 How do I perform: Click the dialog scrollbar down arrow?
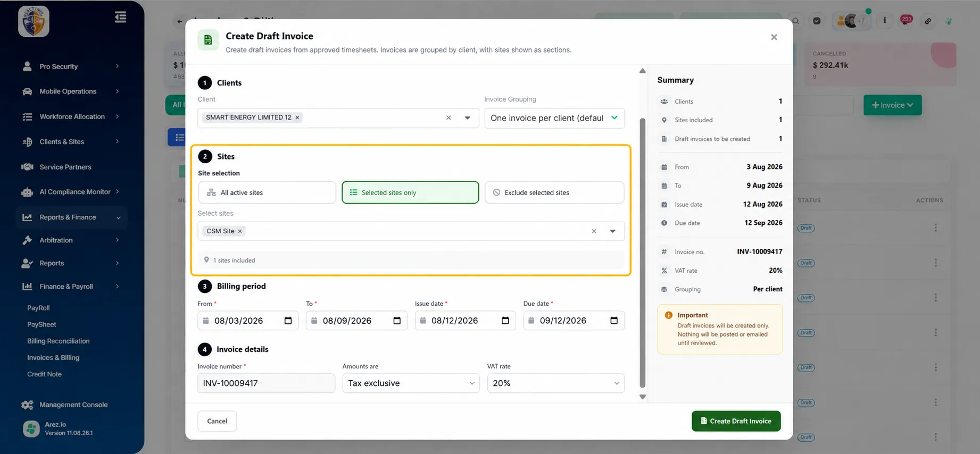(x=643, y=397)
